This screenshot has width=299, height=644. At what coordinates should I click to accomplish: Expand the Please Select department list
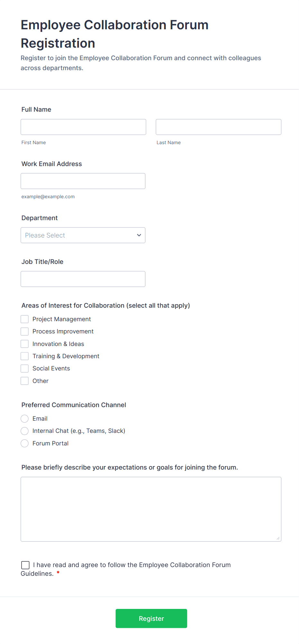pyautogui.click(x=83, y=235)
